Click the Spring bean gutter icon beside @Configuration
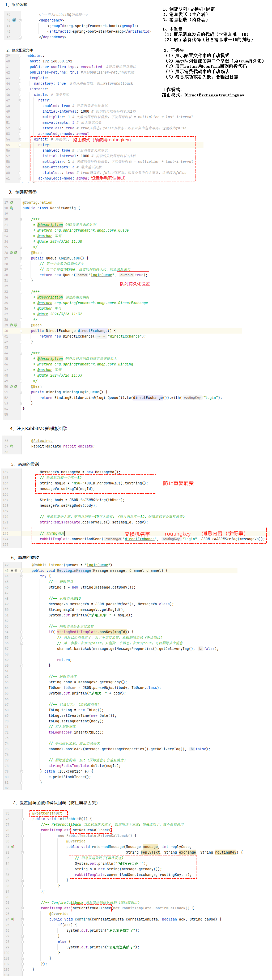 [11, 202]
